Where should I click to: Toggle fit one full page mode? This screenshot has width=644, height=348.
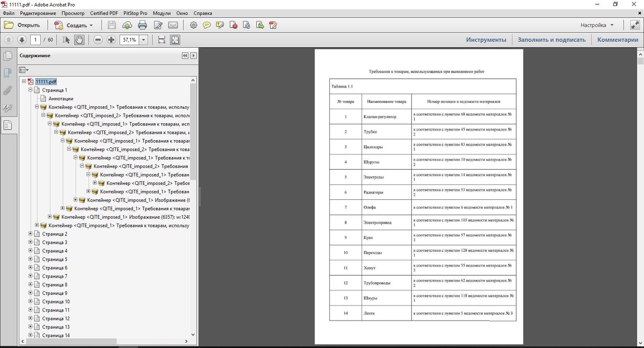click(175, 40)
